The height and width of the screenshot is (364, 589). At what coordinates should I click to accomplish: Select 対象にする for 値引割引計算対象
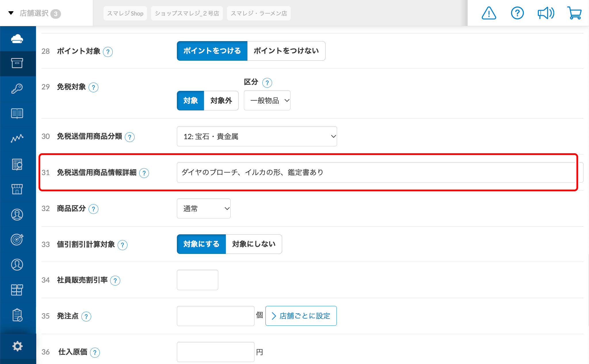(x=201, y=244)
